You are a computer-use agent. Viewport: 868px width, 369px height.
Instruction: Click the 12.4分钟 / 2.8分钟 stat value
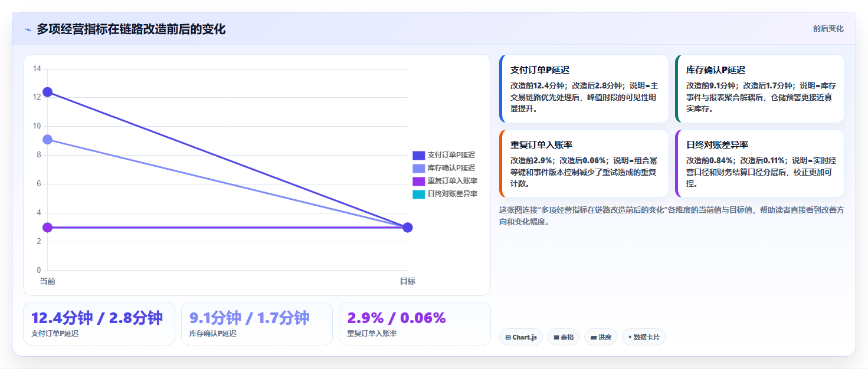point(97,318)
